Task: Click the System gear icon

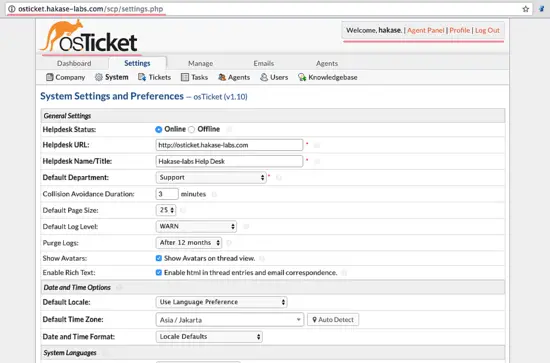Action: 99,77
